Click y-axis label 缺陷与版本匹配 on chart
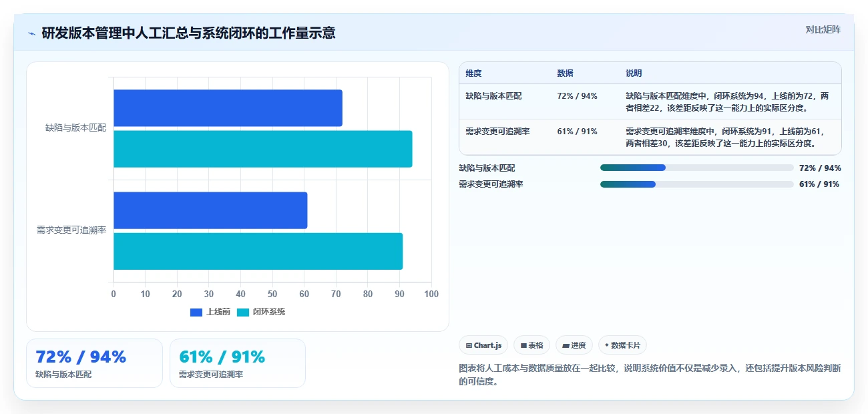The image size is (868, 414). click(75, 128)
